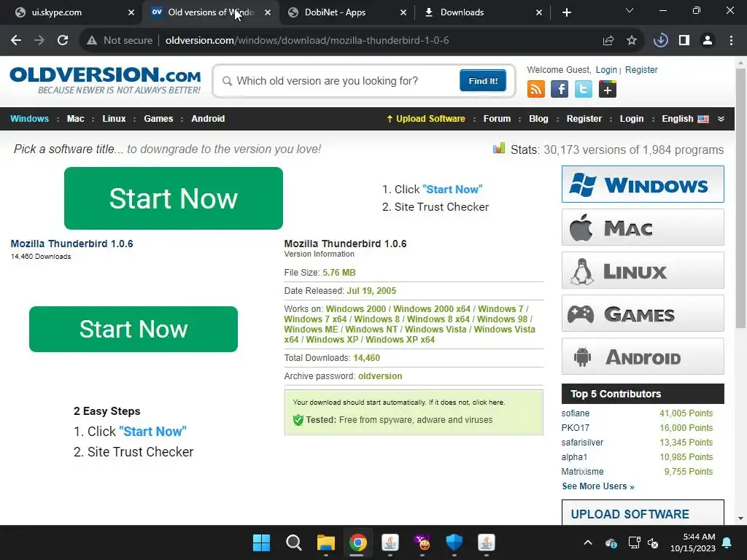Reload the page with refresh icon
Screen dimensions: 747x560
(x=63, y=41)
